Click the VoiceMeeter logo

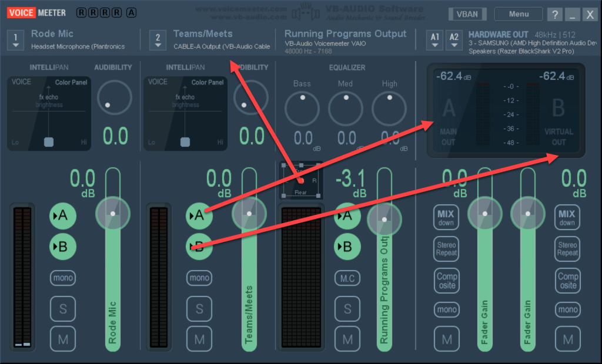36,13
